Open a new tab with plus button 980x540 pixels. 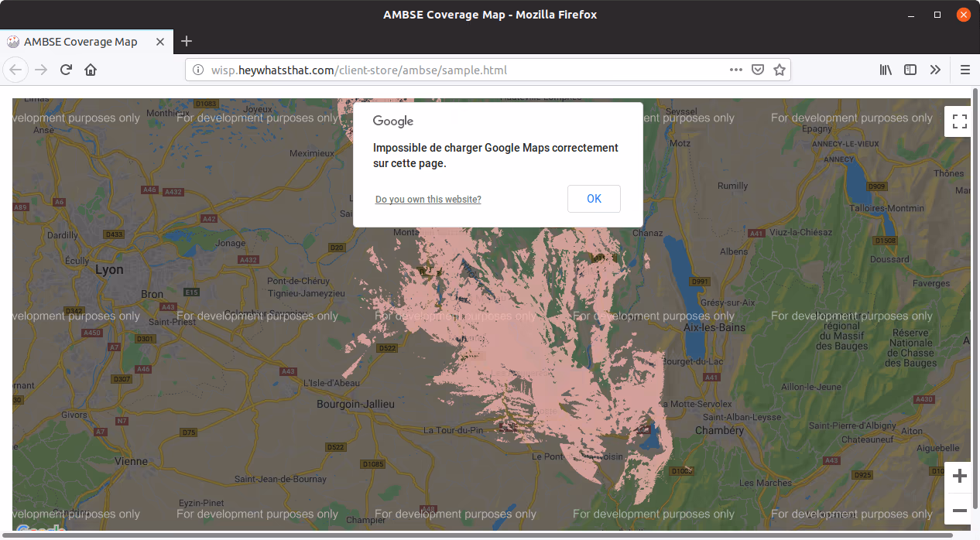(x=187, y=41)
